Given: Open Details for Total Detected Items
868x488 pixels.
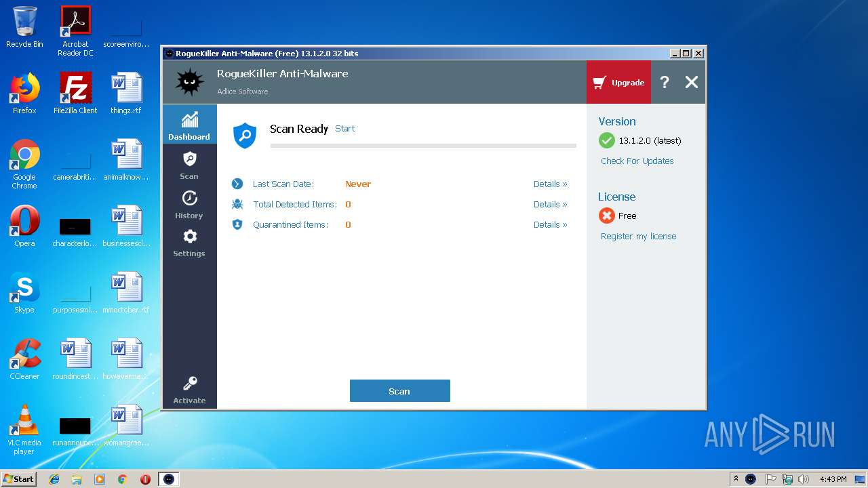Looking at the screenshot, I should coord(550,205).
